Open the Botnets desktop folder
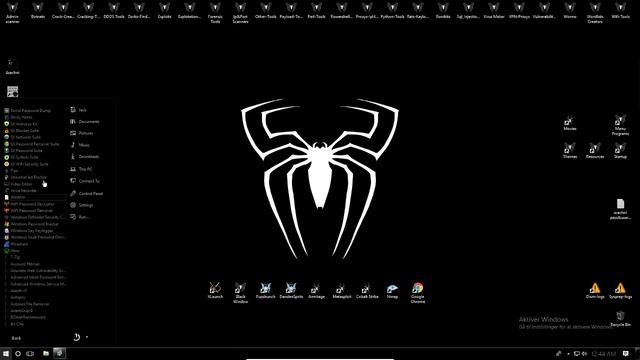Image resolution: width=640 pixels, height=360 pixels. pyautogui.click(x=38, y=11)
